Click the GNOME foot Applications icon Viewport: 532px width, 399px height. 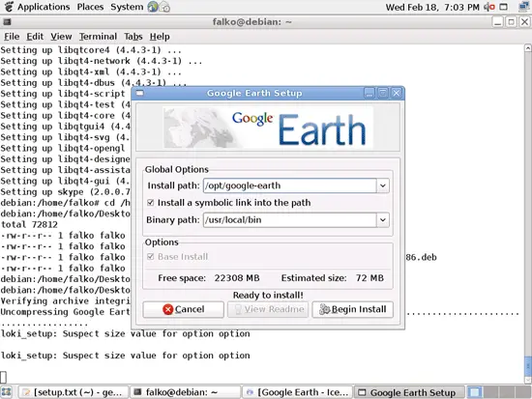pyautogui.click(x=9, y=7)
